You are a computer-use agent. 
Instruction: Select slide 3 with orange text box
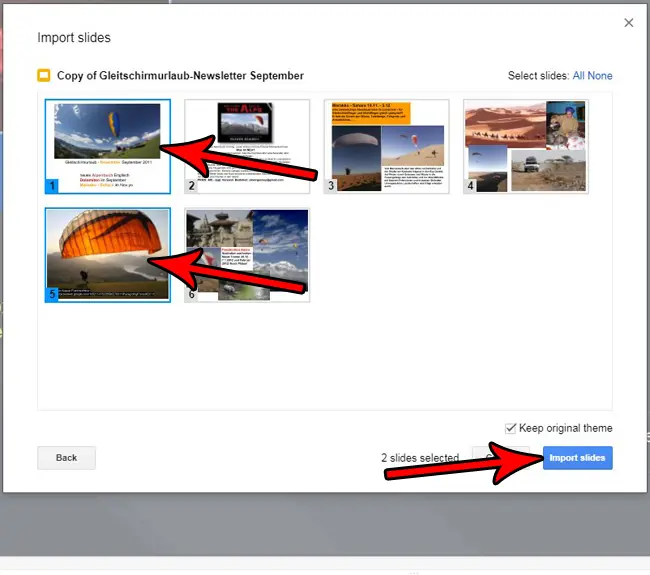[387, 146]
